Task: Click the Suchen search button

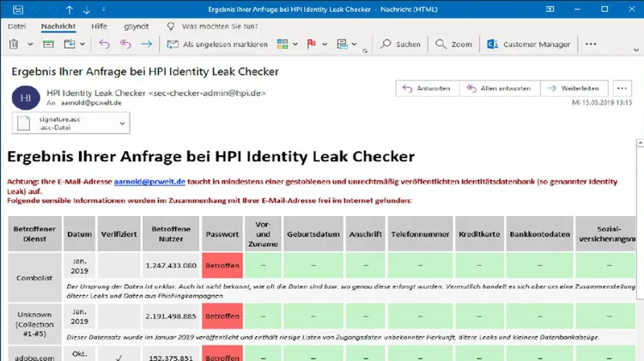Action: [400, 44]
